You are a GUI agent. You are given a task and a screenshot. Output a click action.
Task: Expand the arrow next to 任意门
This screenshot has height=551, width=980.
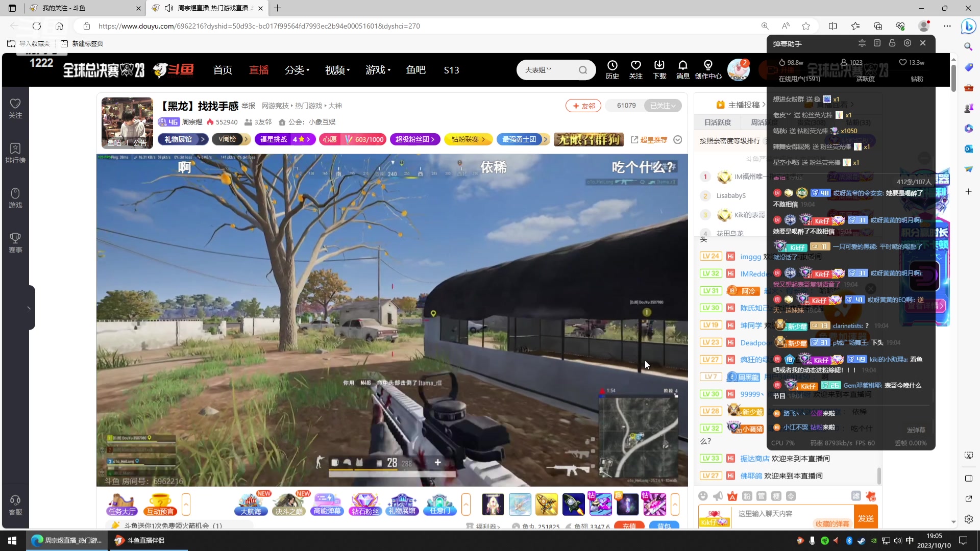coord(465,505)
